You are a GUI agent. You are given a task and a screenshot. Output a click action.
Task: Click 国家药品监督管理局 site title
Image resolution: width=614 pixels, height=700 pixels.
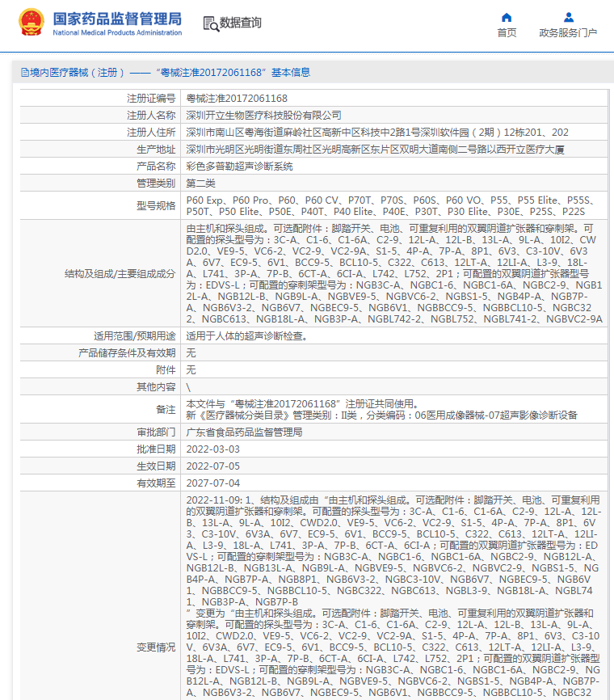pos(117,19)
